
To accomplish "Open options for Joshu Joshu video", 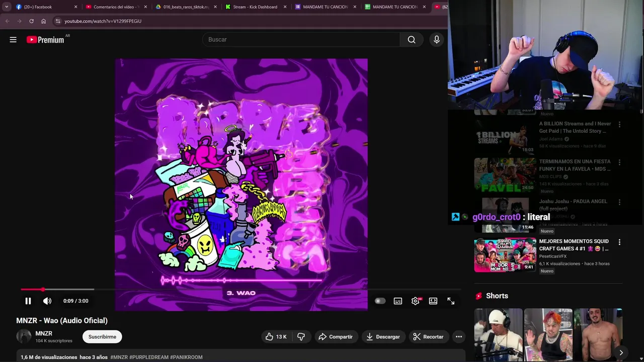I will pyautogui.click(x=619, y=202).
